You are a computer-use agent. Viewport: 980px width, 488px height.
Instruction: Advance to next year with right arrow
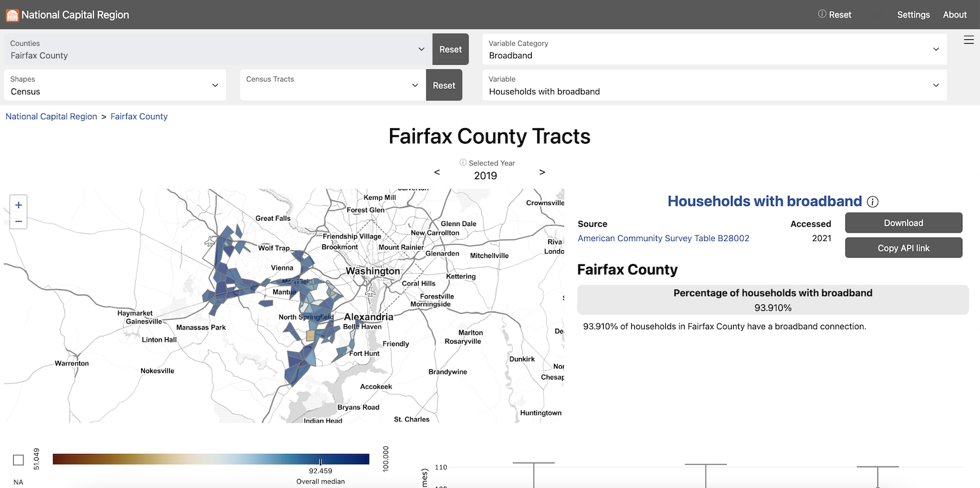[542, 172]
